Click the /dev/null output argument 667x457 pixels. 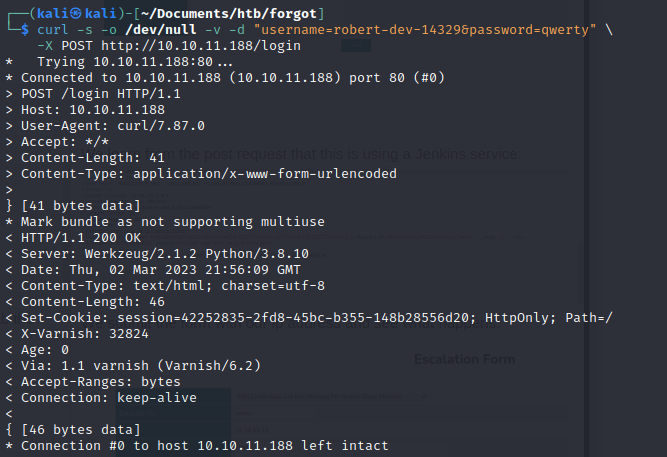[161, 30]
